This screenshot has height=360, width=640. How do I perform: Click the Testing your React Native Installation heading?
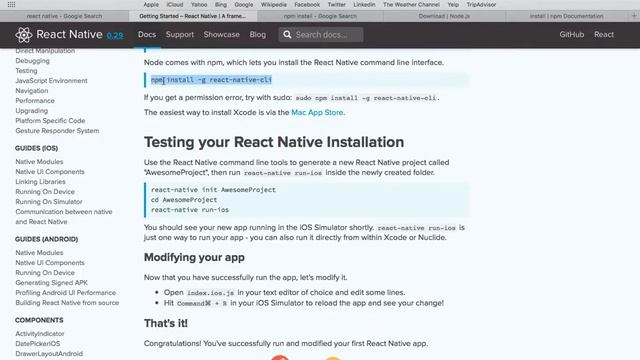274,142
